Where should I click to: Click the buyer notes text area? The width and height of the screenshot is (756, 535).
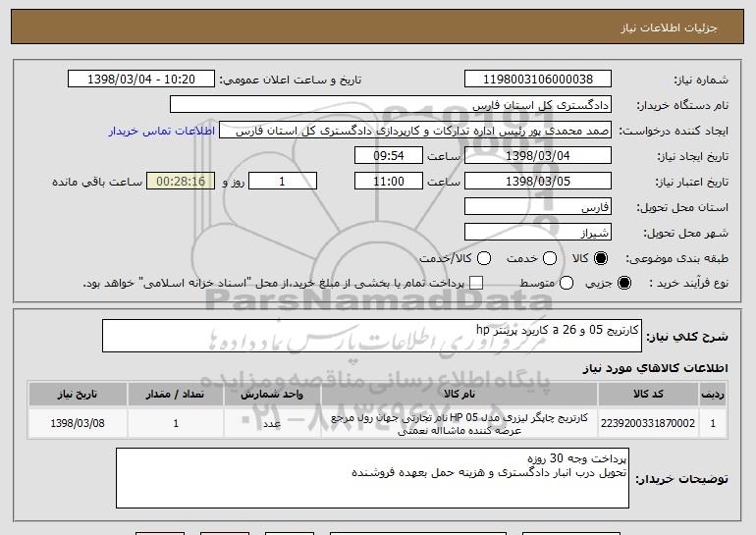click(x=372, y=478)
